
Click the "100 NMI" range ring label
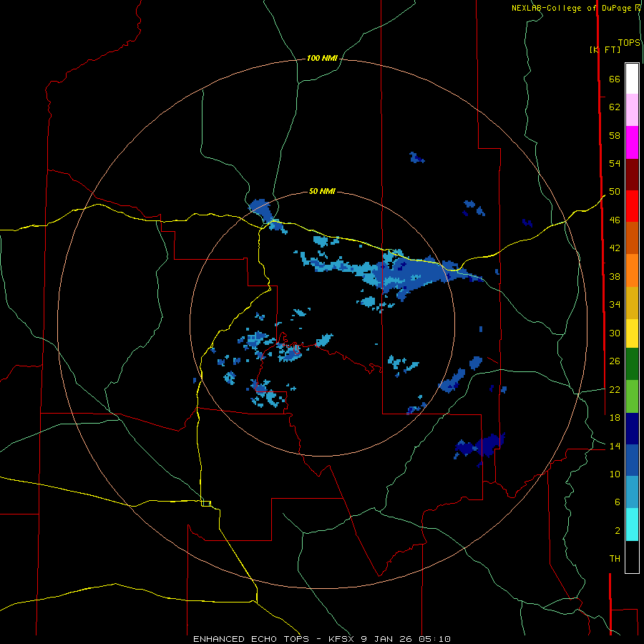322,59
